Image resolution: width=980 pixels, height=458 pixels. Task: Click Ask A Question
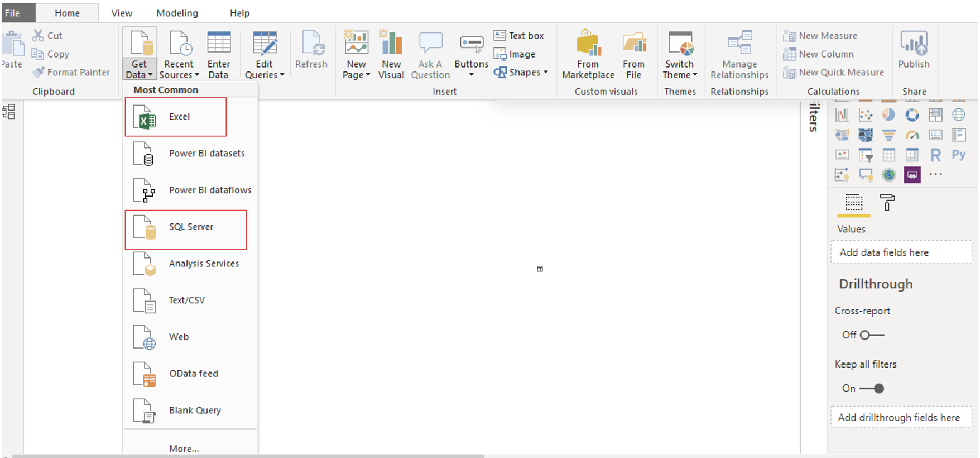(x=430, y=55)
